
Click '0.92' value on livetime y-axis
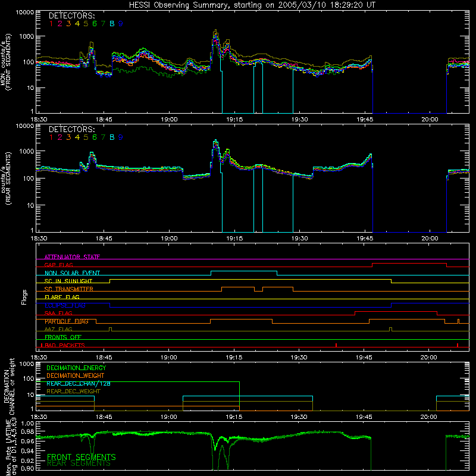click(27, 460)
